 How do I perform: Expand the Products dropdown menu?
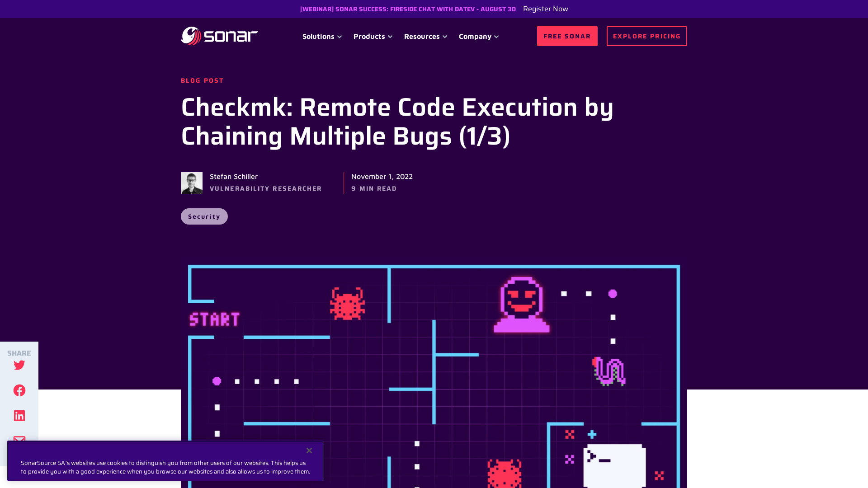[x=373, y=36]
